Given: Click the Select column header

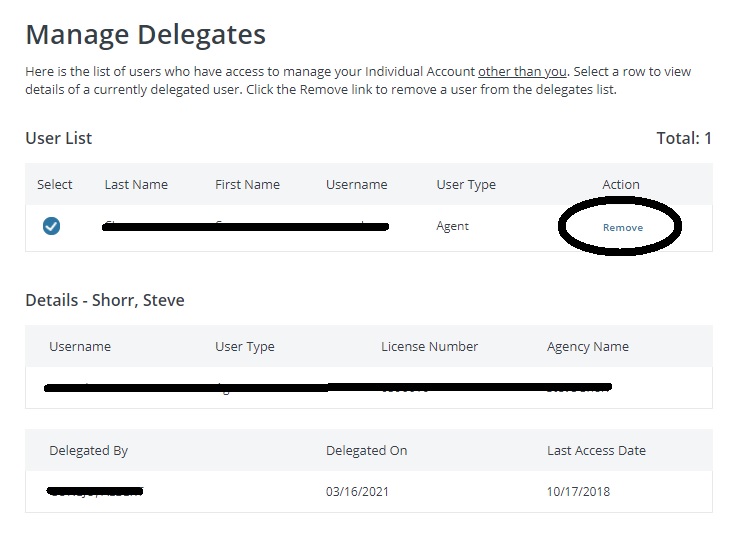Looking at the screenshot, I should [54, 185].
